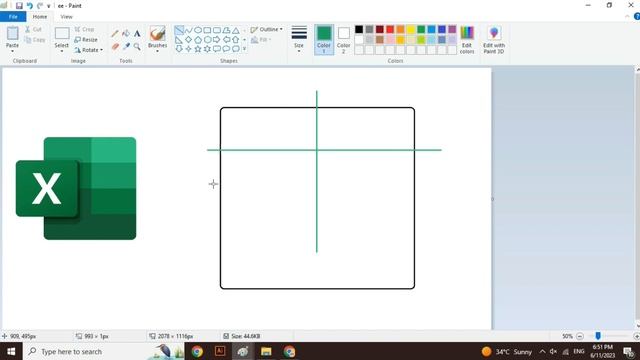Select the Magnifier tool
The height and width of the screenshot is (360, 640).
point(137,47)
